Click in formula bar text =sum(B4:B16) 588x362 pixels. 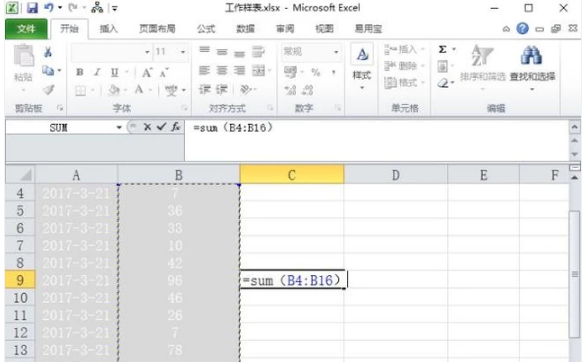point(233,128)
